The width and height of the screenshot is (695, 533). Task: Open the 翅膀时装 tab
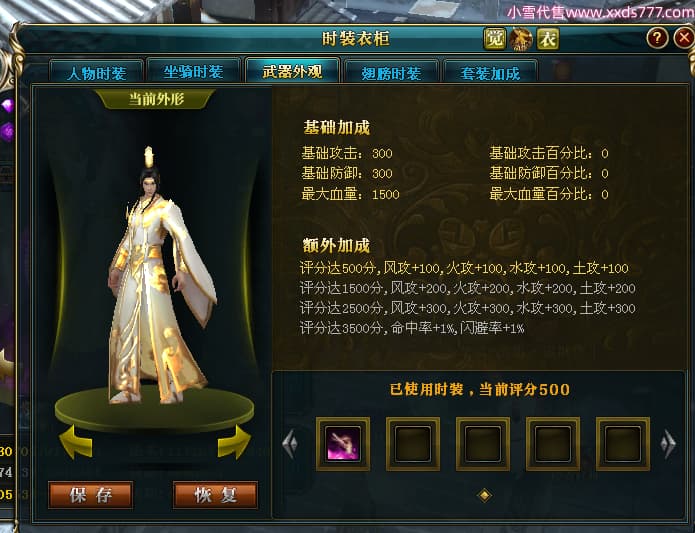pos(391,72)
